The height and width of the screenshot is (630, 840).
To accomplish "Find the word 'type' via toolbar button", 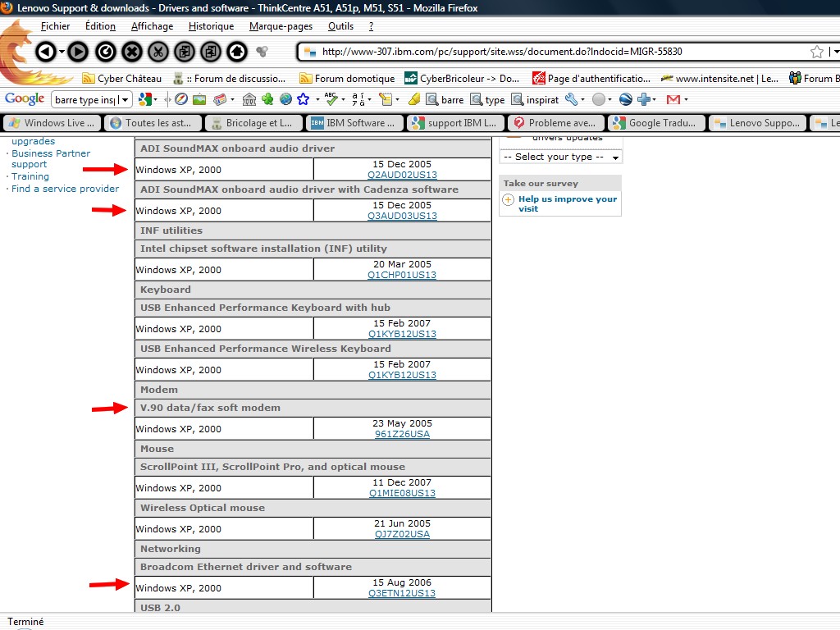I will [x=487, y=99].
